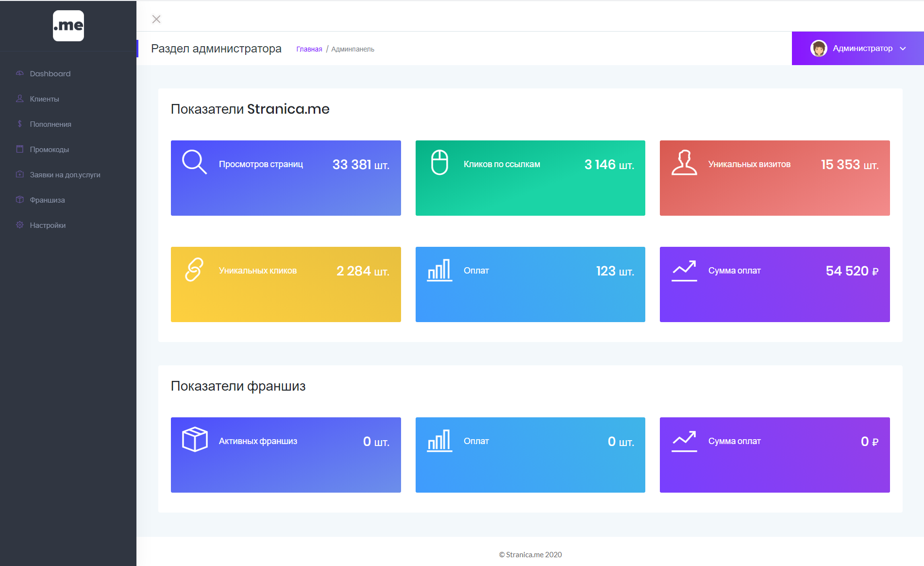This screenshot has height=566, width=924.
Task: Click the Настройки gear icon
Action: [20, 225]
